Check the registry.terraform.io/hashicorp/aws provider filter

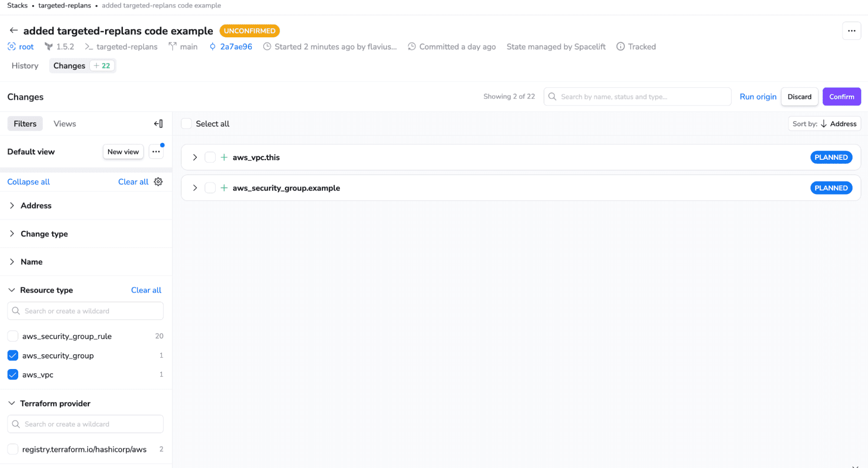pos(13,449)
